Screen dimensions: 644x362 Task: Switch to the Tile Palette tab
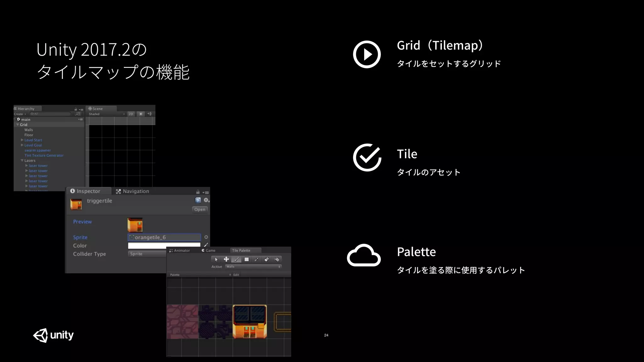coord(245,250)
